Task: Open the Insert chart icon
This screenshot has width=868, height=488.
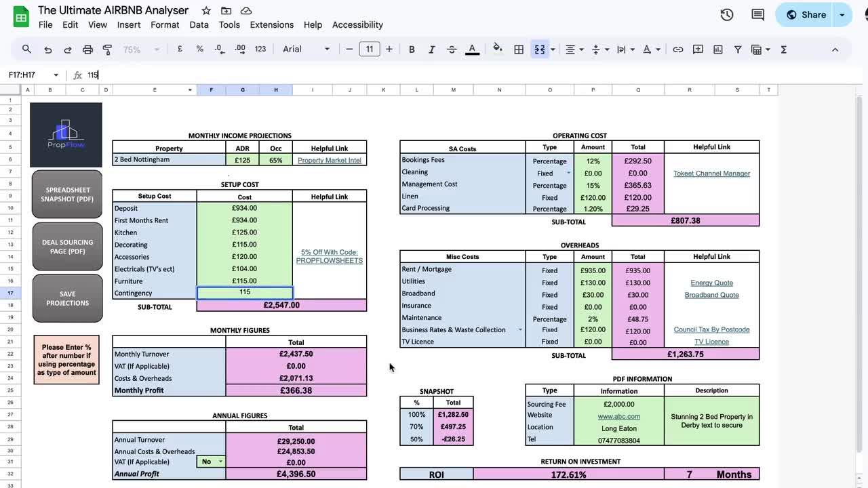Action: tap(718, 49)
